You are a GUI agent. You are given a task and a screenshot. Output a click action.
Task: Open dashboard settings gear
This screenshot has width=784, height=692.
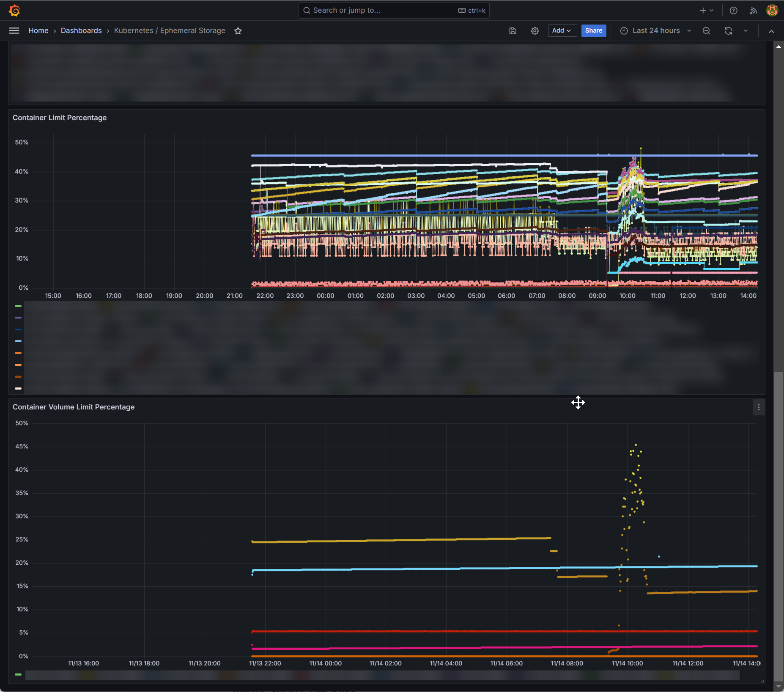pyautogui.click(x=535, y=31)
